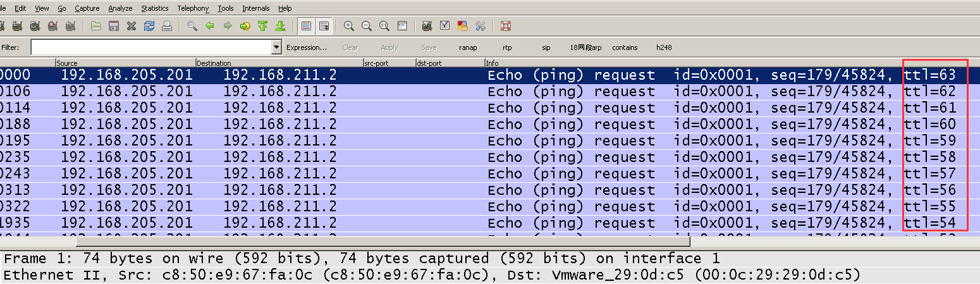Select the packet row with ttl=63
The width and height of the screenshot is (980, 284).
point(490,75)
